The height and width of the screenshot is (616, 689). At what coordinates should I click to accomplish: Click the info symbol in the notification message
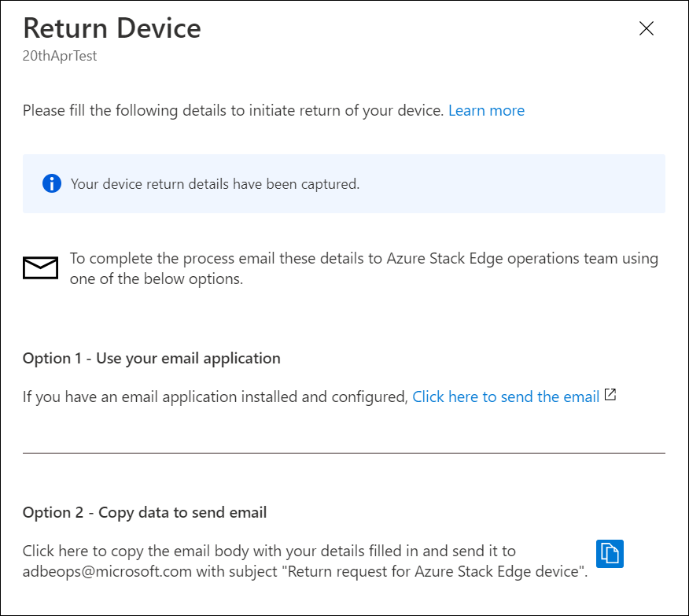coord(51,183)
